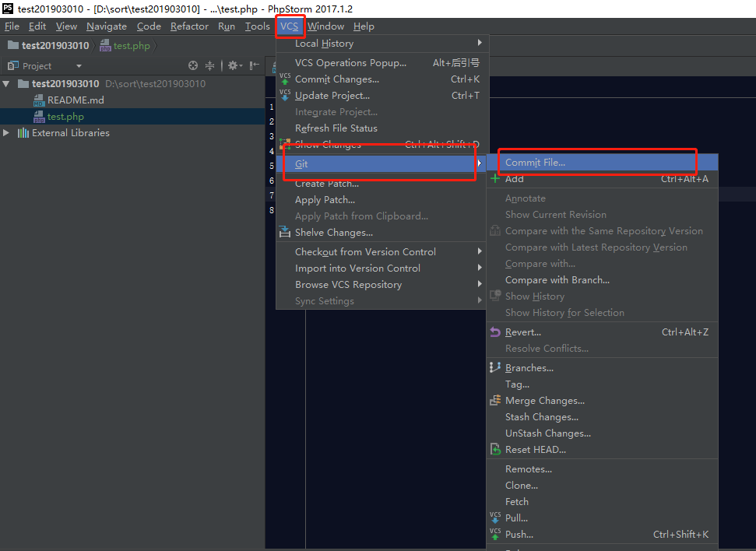This screenshot has width=756, height=551.
Task: Open Project panel settings gear
Action: pyautogui.click(x=235, y=65)
